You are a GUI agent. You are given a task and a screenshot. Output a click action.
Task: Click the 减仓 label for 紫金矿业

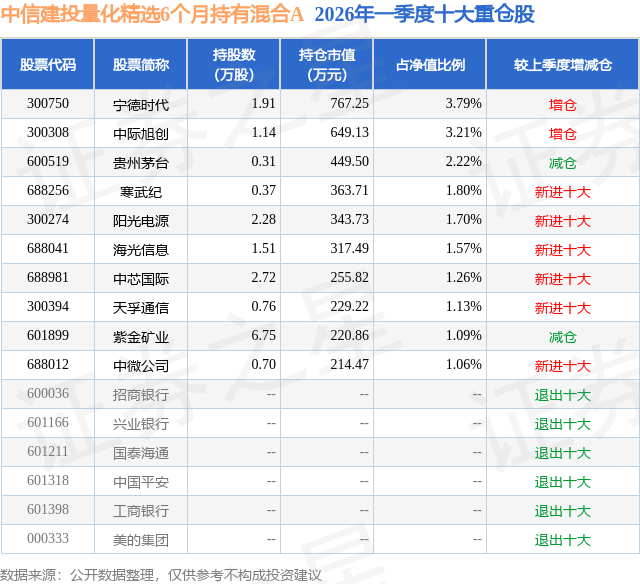(x=563, y=337)
